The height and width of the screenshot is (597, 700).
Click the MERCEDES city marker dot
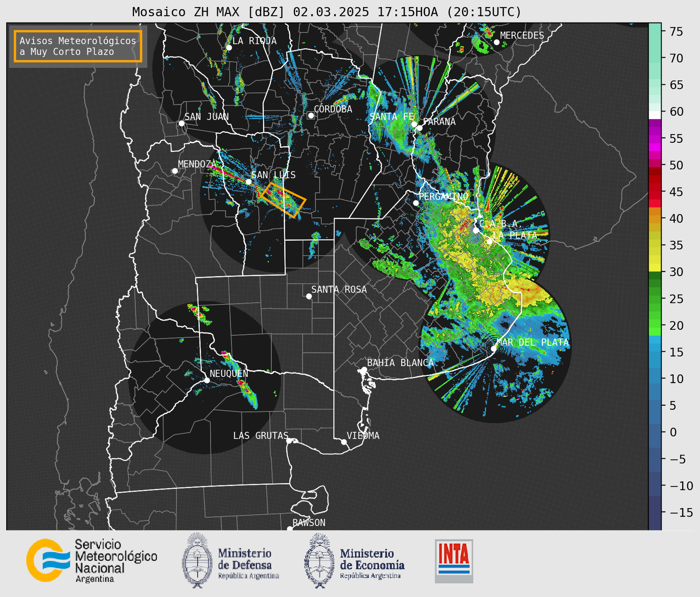tap(497, 42)
